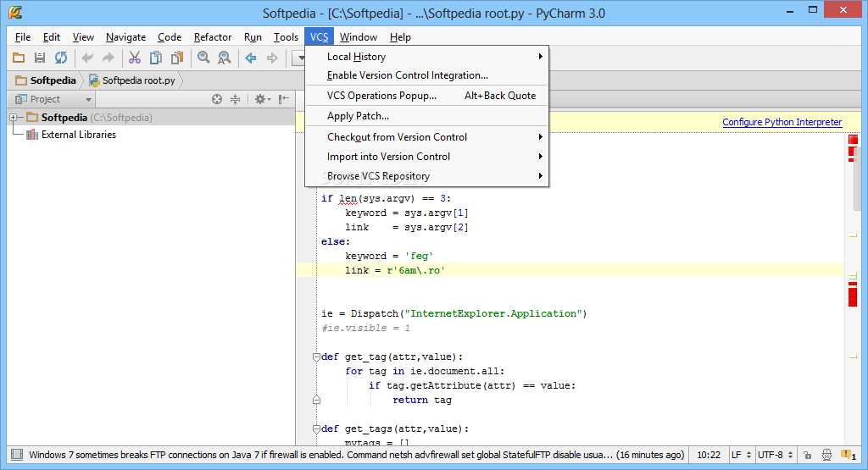This screenshot has width=868, height=470.
Task: Click Softpedia breadcrumb in navigation bar
Action: [x=46, y=80]
